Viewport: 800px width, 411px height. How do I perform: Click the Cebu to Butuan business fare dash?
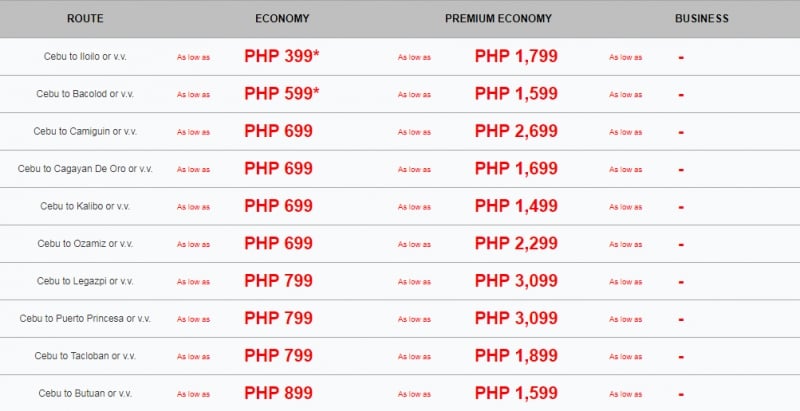click(681, 394)
